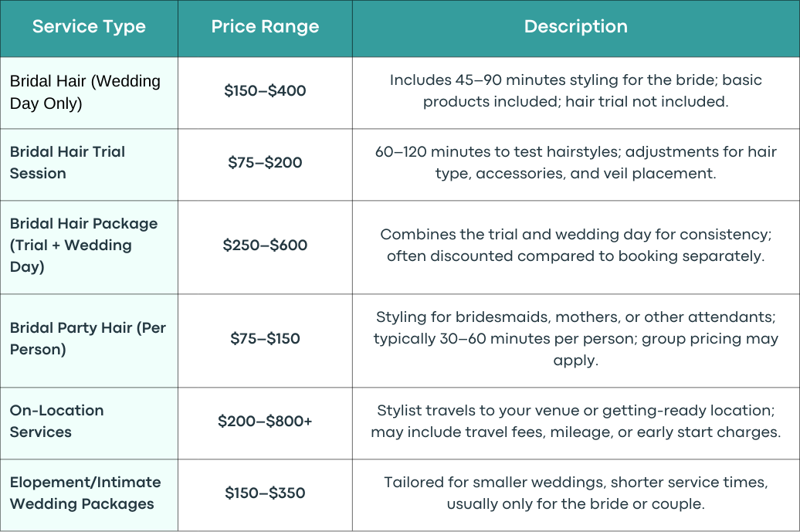Select the description about bridesmaids and mothers
800x532 pixels.
coord(576,341)
